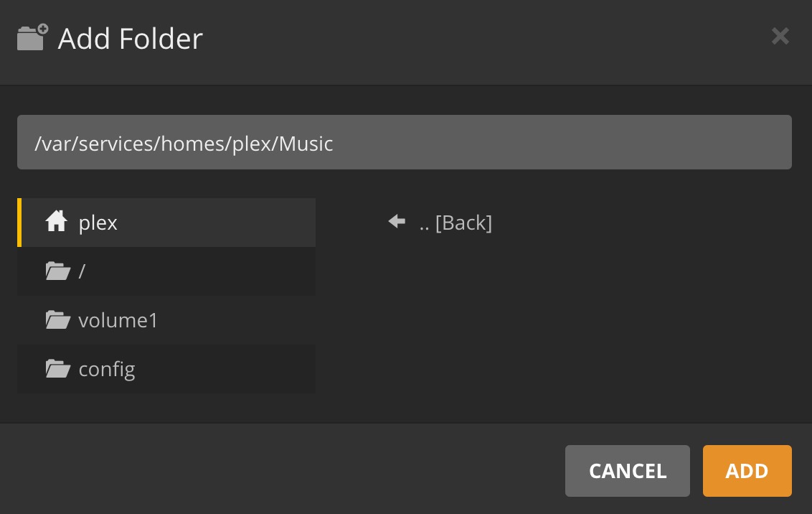
Task: Click the folder icon next to volume1
Action: click(x=57, y=320)
